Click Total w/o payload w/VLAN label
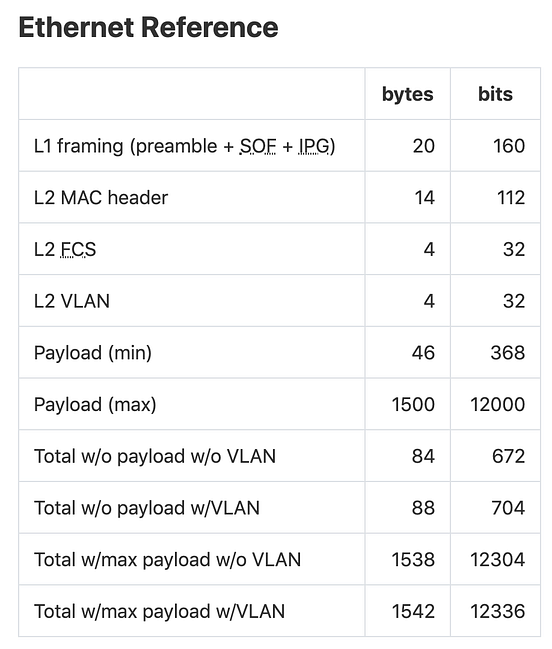Screen dimensions: 552x649 coord(147,508)
